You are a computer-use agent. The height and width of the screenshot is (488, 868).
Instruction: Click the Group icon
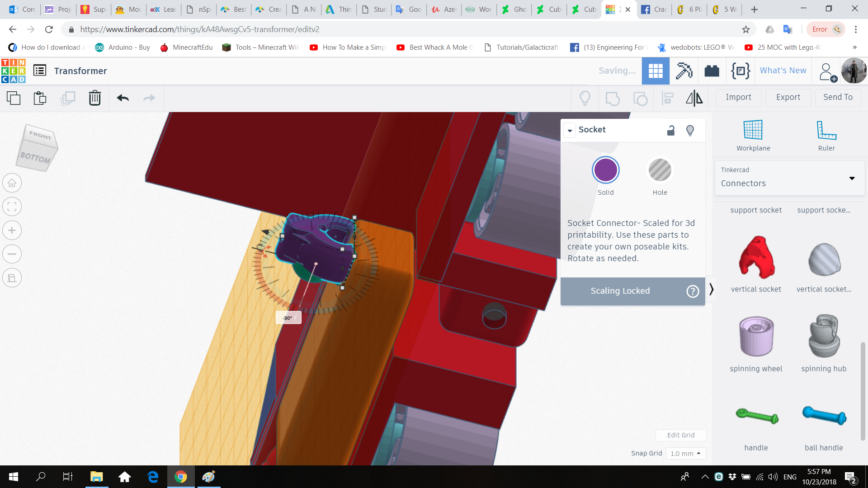point(613,98)
